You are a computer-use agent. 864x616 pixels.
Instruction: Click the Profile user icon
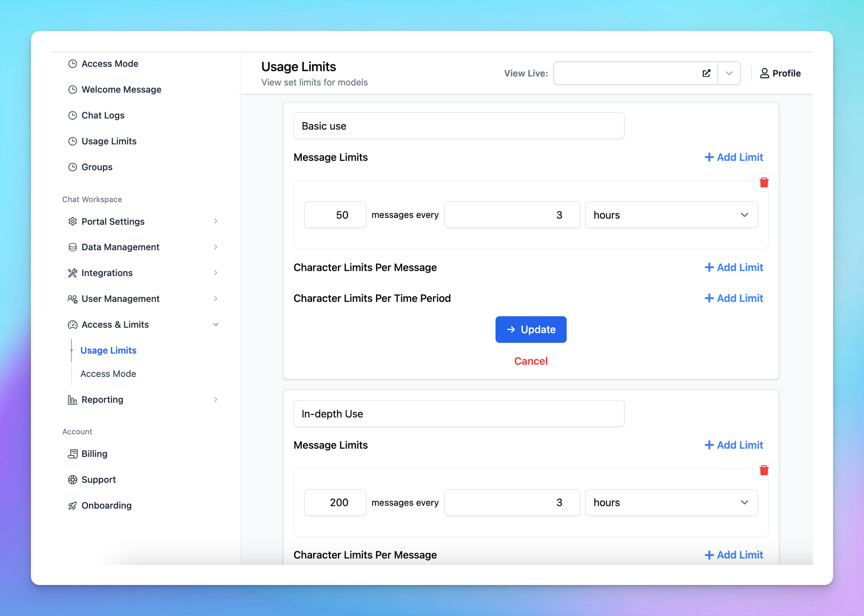click(764, 73)
